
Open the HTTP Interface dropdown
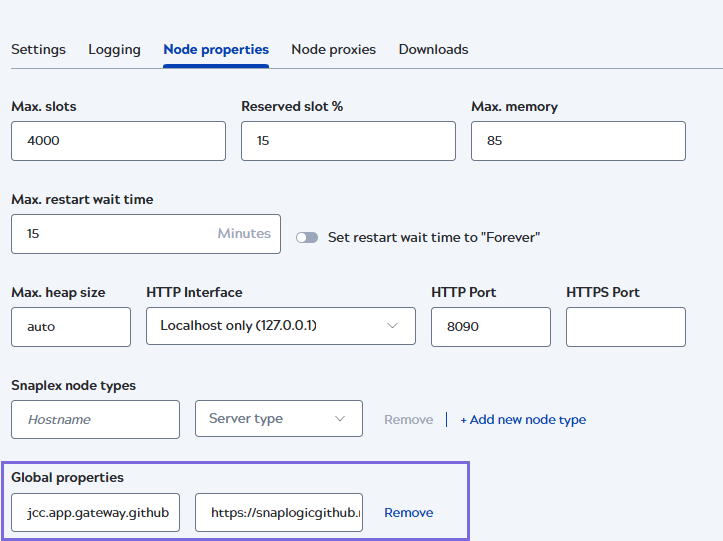click(x=281, y=326)
